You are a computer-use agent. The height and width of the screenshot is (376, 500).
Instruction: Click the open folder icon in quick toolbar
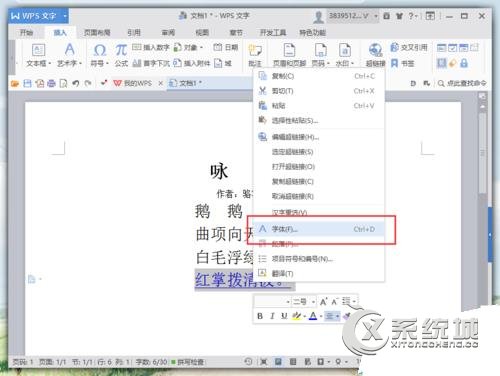click(15, 83)
